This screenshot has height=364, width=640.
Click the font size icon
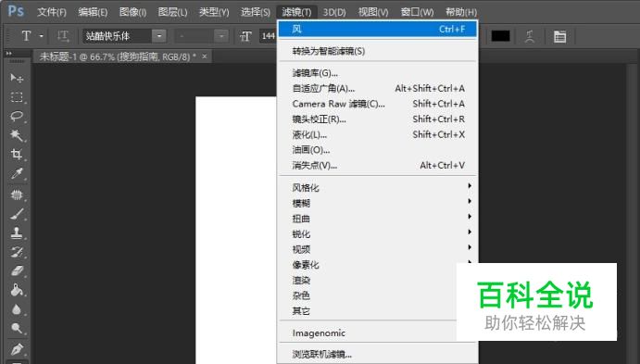pyautogui.click(x=245, y=36)
